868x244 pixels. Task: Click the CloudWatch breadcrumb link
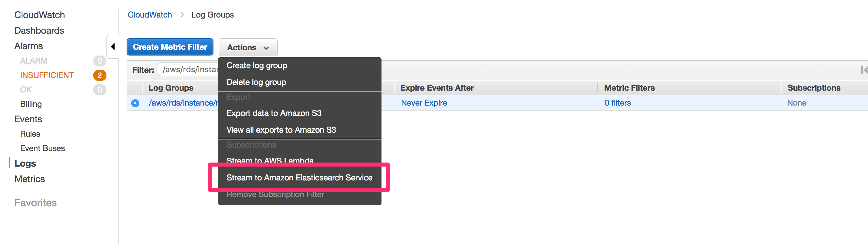tap(150, 15)
